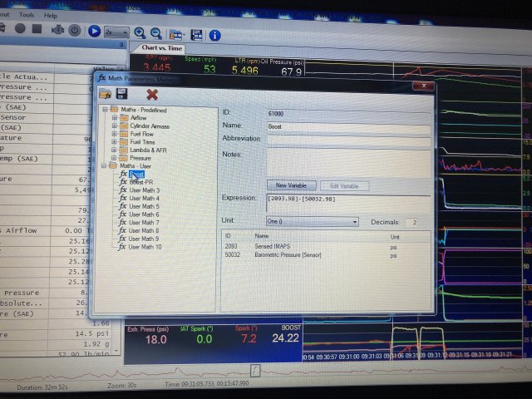Click the red X delete icon

pyautogui.click(x=151, y=95)
